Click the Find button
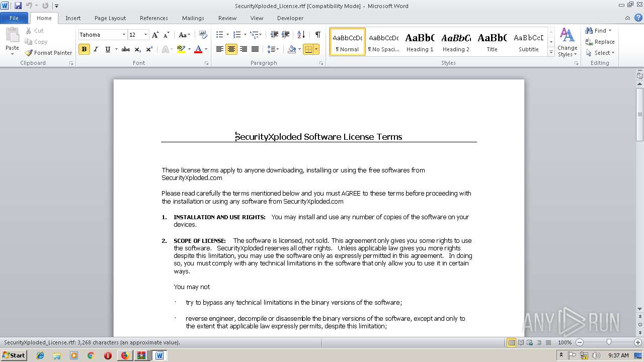The image size is (644, 362). click(599, 31)
